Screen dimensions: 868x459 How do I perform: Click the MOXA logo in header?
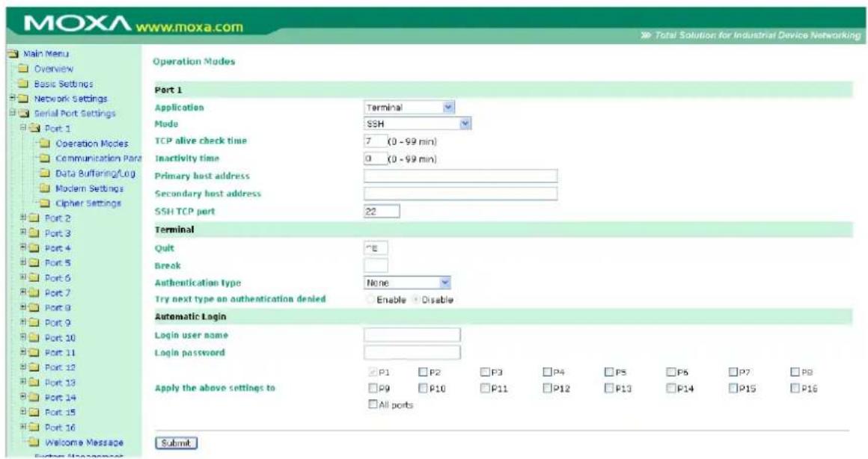coord(76,24)
